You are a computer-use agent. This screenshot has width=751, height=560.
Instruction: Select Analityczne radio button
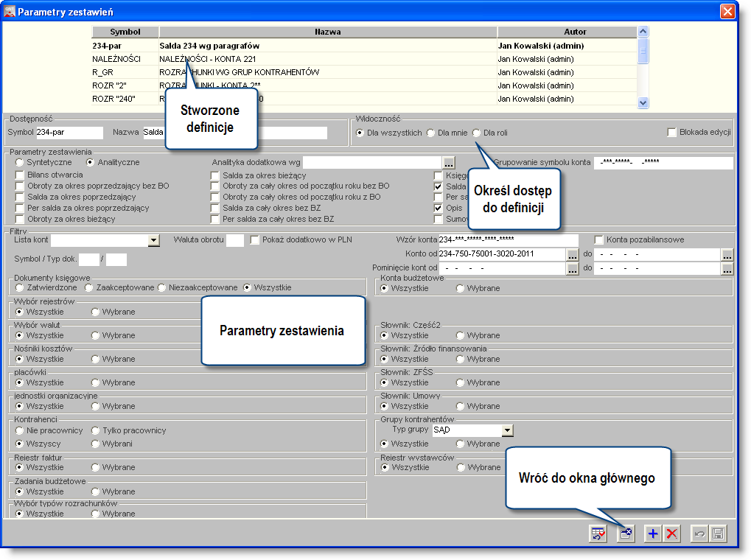pos(90,162)
